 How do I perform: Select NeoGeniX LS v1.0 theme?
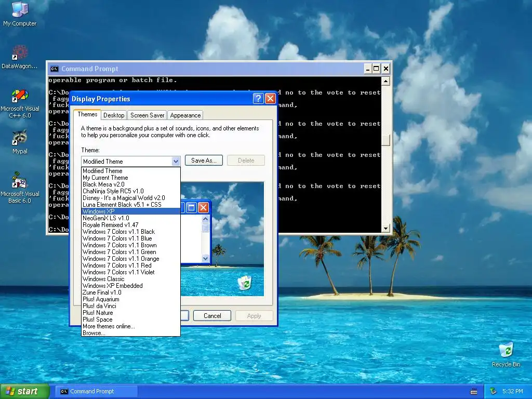pyautogui.click(x=131, y=218)
